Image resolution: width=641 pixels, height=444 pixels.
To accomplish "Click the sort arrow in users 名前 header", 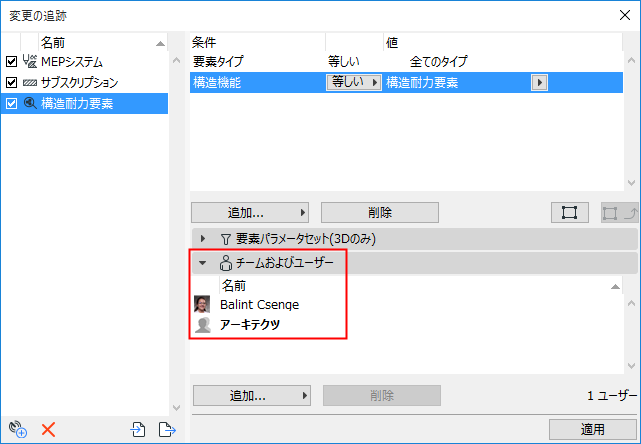I will (x=615, y=287).
